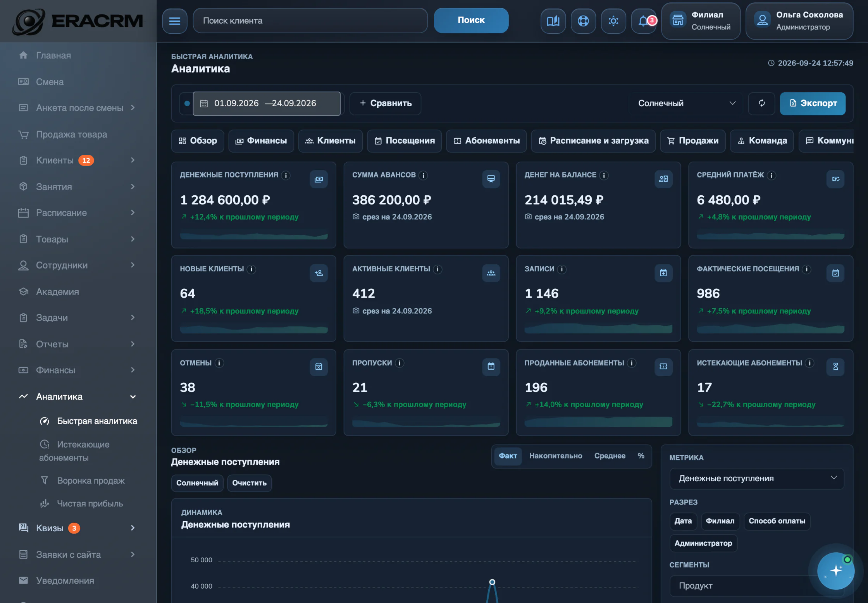Image resolution: width=868 pixels, height=603 pixels.
Task: Open the hamburger menu button
Action: coord(175,21)
